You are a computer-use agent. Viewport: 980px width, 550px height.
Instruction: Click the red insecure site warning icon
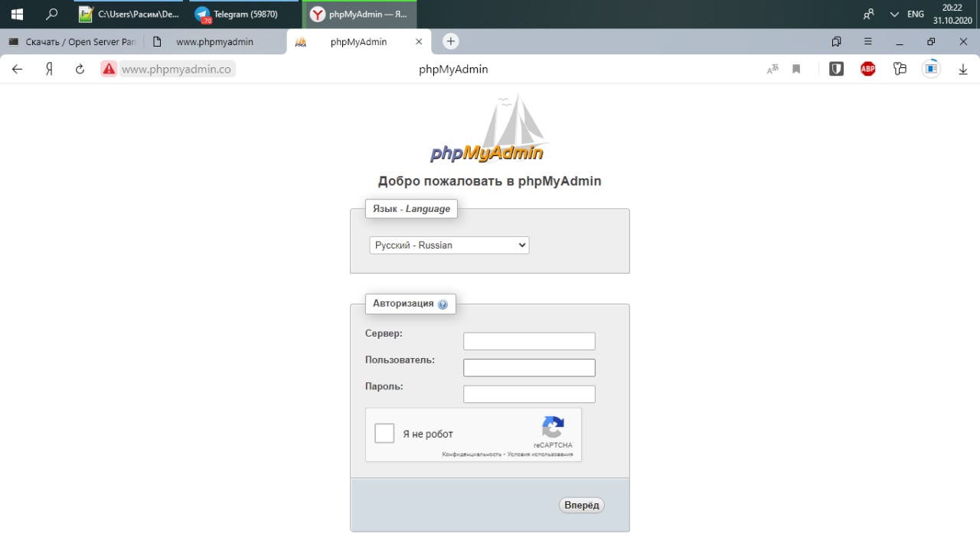109,69
